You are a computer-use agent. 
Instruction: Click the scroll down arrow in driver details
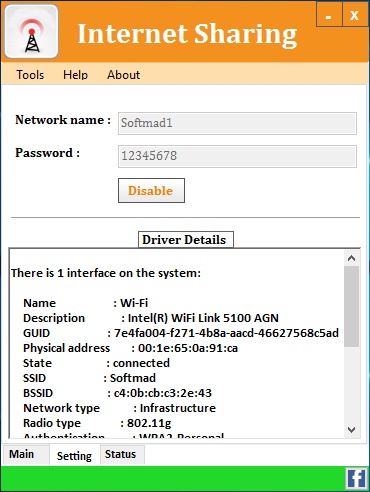tap(351, 429)
